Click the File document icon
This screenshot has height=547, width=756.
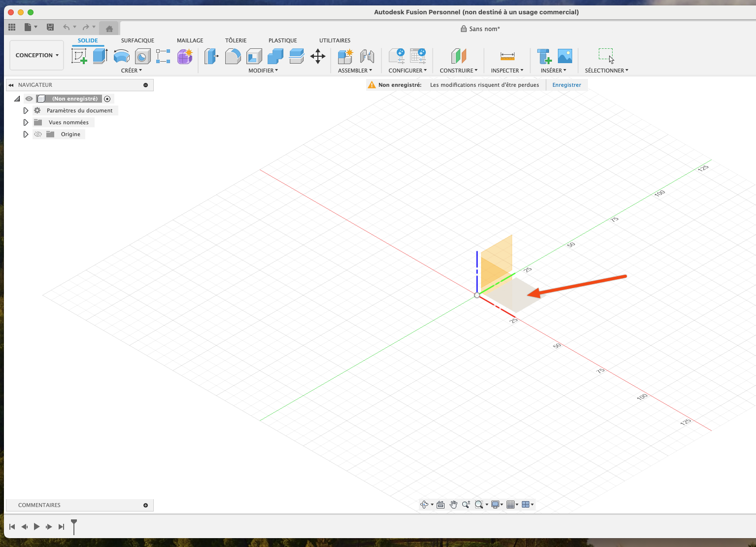28,27
